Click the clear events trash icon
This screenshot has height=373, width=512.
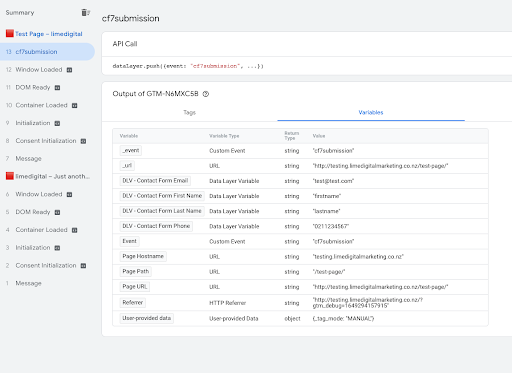pyautogui.click(x=86, y=13)
